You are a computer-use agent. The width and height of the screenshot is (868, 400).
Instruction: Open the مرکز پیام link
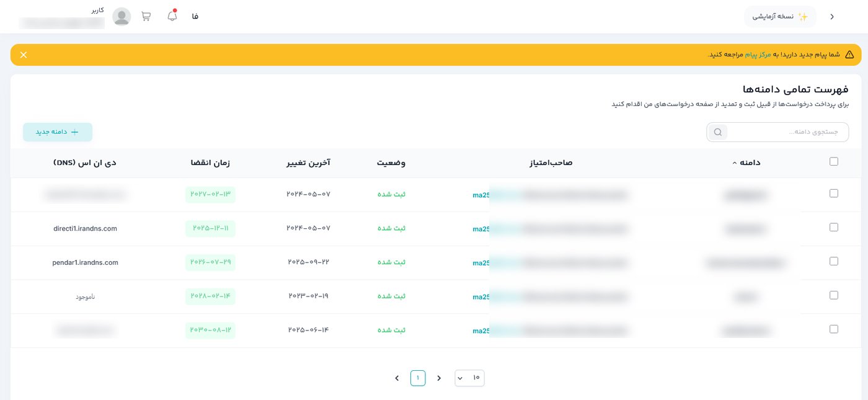click(x=758, y=55)
